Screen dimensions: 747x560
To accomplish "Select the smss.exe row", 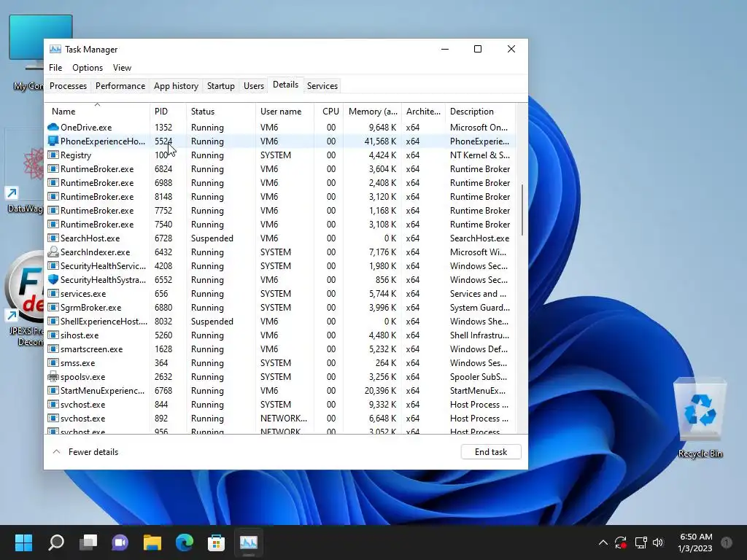I will (280, 362).
